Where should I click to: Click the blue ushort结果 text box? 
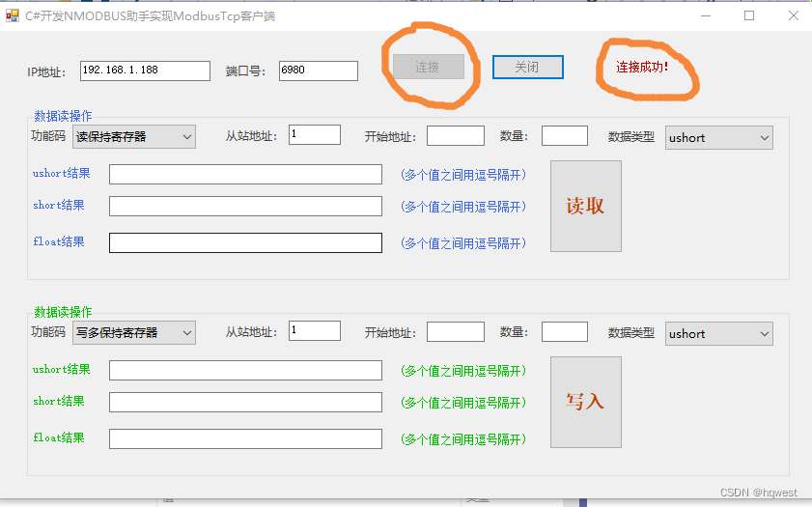(x=245, y=175)
